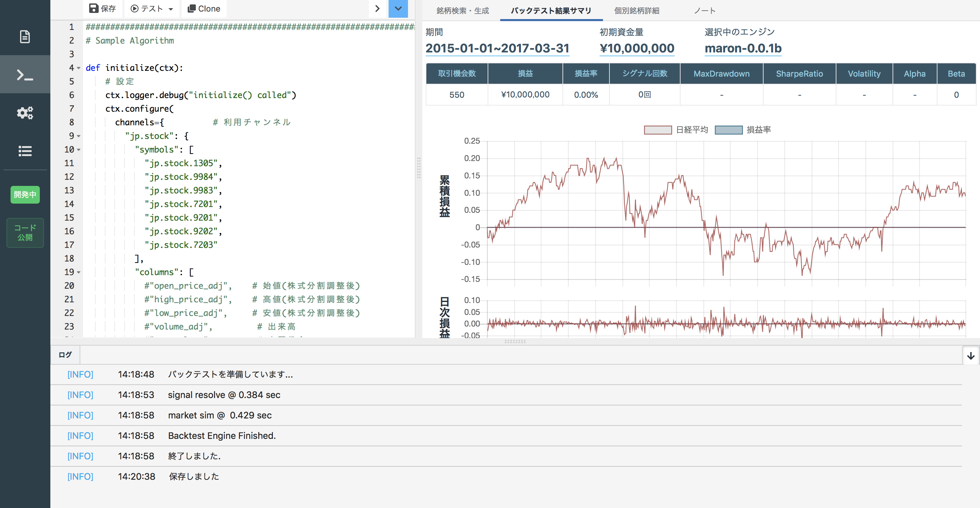Click the 開発中 status badge

(25, 195)
